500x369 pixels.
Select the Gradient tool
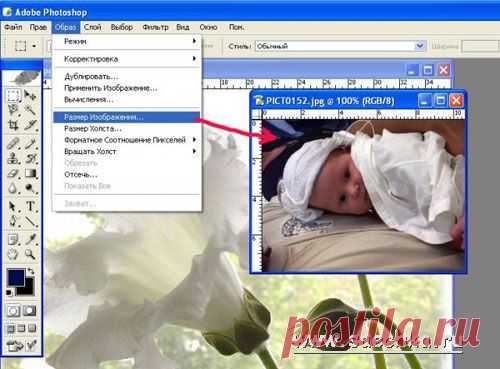click(30, 174)
